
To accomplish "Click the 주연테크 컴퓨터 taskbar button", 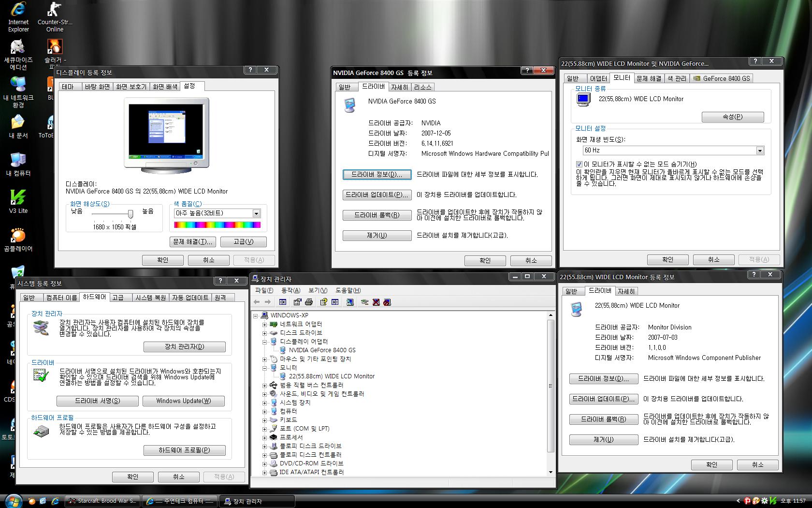I will pos(180,501).
